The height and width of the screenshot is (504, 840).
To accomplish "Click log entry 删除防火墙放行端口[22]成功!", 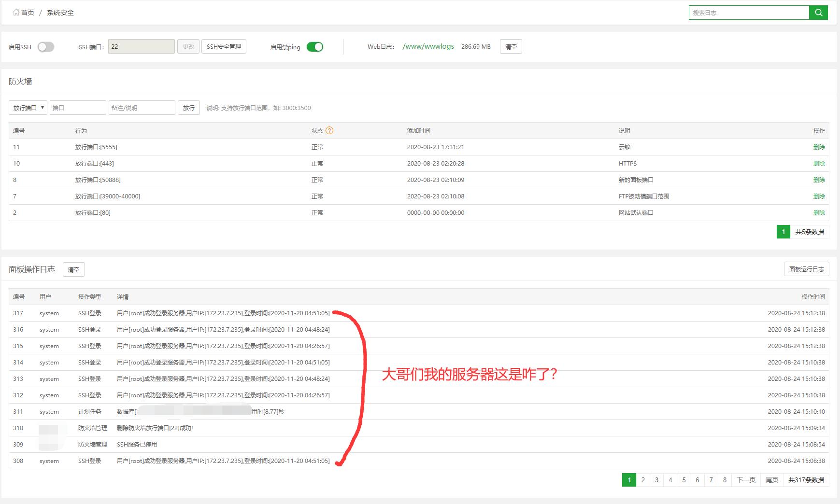I will click(155, 428).
